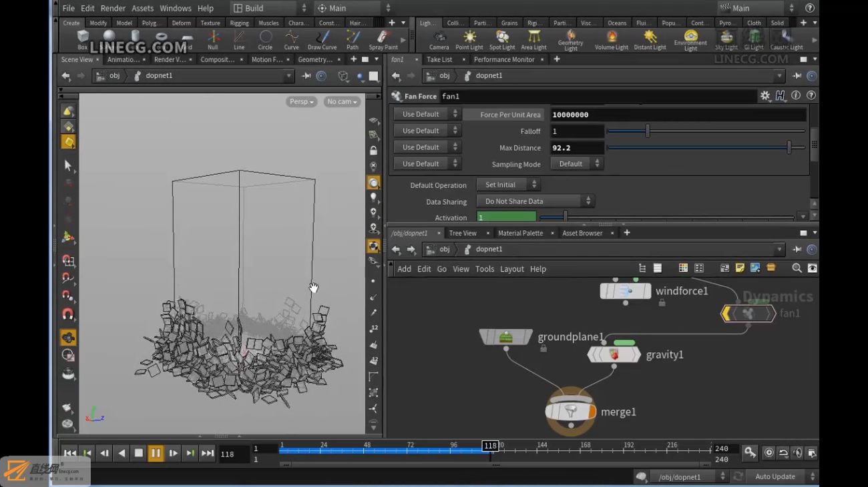Open Max Distance Use Default dropdown

click(x=427, y=147)
